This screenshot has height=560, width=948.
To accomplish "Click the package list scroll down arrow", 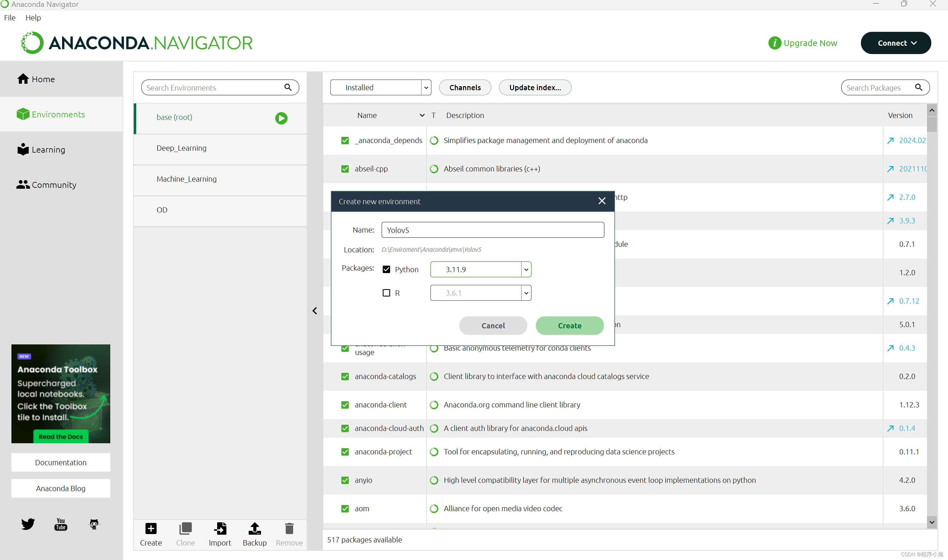I will 931,522.
